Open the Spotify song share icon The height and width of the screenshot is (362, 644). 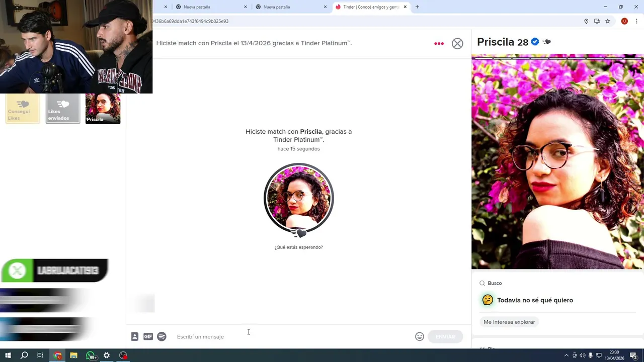[x=162, y=337]
